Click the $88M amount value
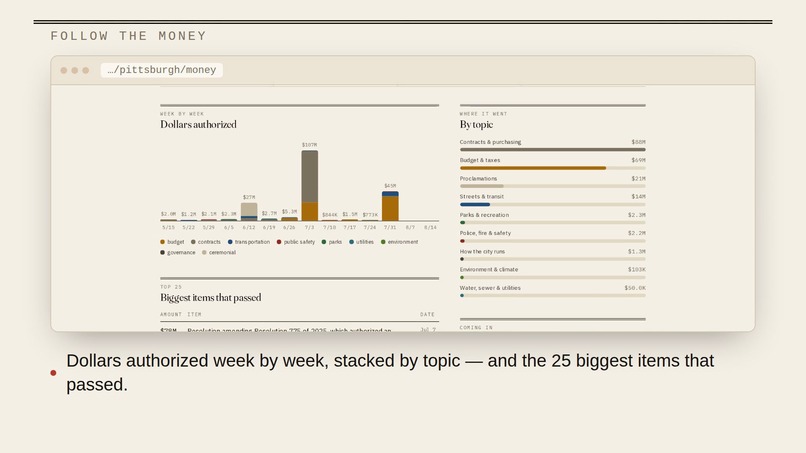The image size is (806, 453). (x=638, y=142)
